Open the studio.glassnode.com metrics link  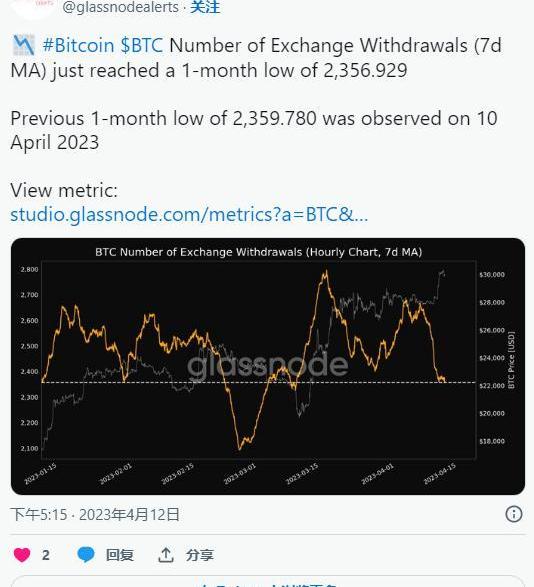[189, 215]
